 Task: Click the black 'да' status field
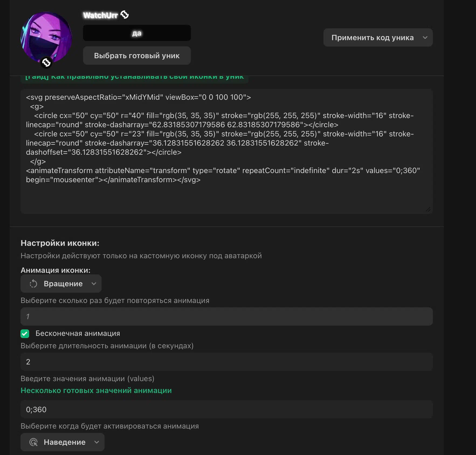[x=137, y=33]
